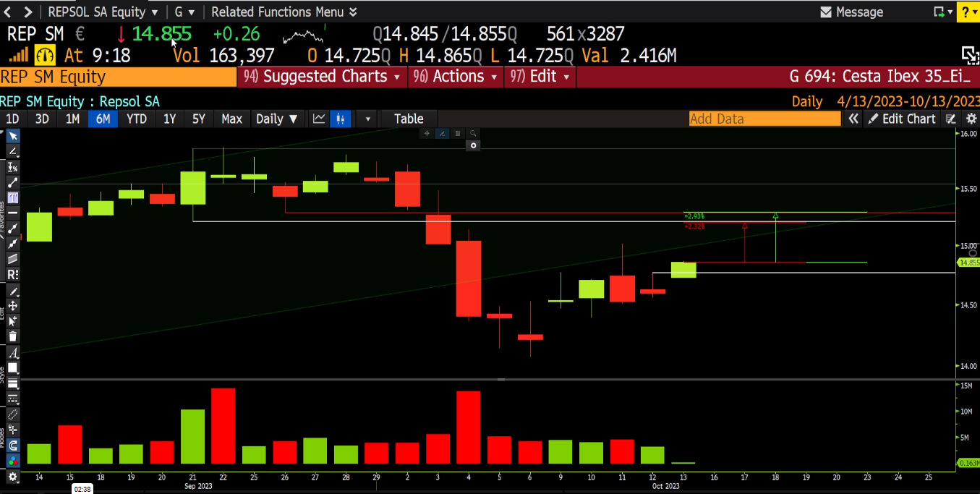Select the text annotation T tool

13,198
